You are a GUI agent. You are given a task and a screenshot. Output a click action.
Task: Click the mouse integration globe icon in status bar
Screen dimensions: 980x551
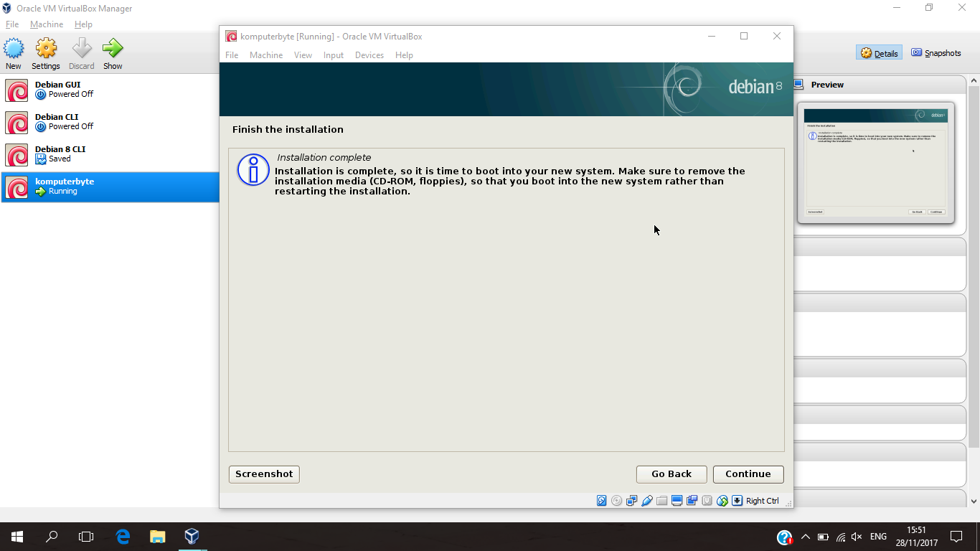(722, 501)
